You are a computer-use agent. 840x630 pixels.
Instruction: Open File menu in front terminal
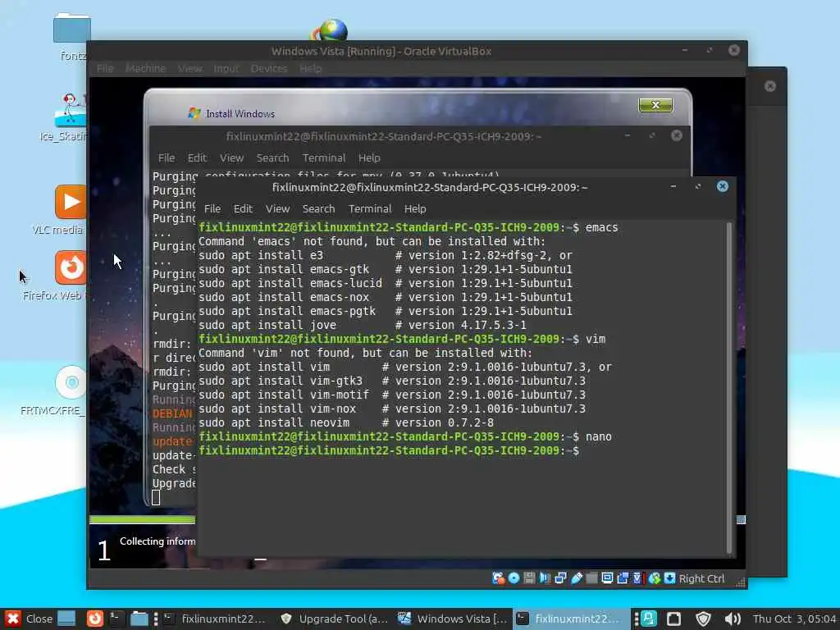point(212,209)
